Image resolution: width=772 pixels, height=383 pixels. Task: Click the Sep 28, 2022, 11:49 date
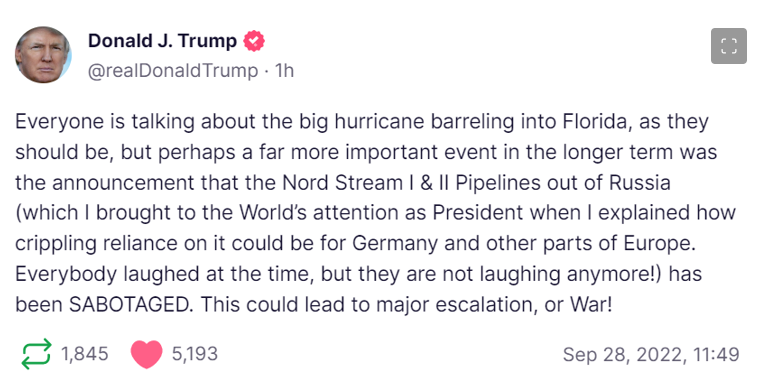click(x=651, y=354)
